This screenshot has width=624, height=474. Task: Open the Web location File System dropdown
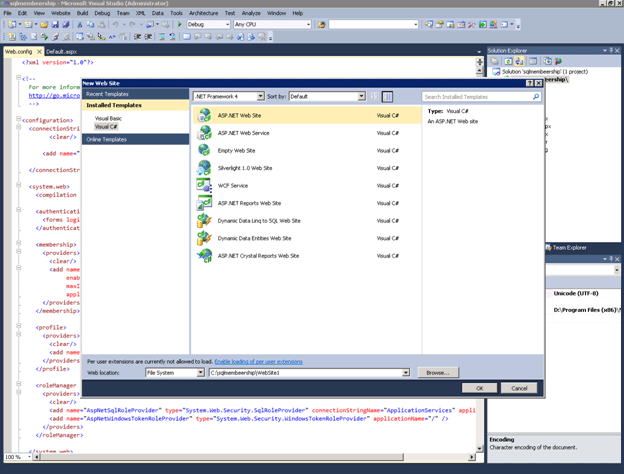[201, 373]
